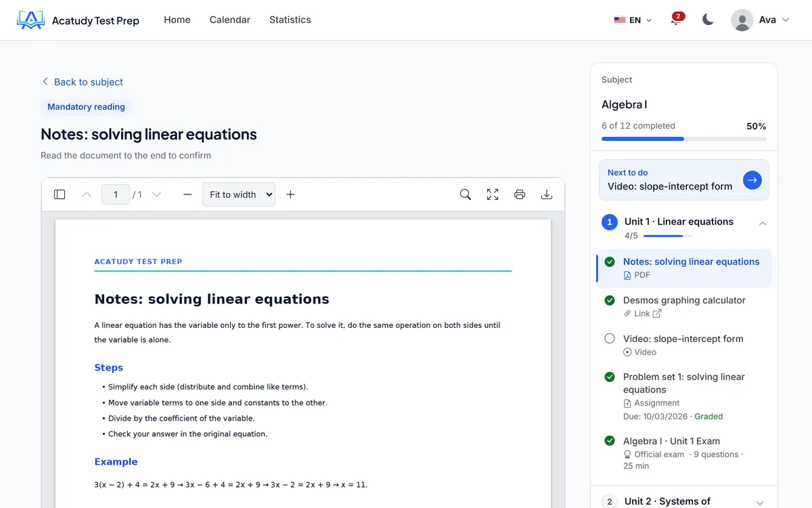This screenshot has width=812, height=508.
Task: Toggle completion of Notes: solving linear equations
Action: [610, 261]
